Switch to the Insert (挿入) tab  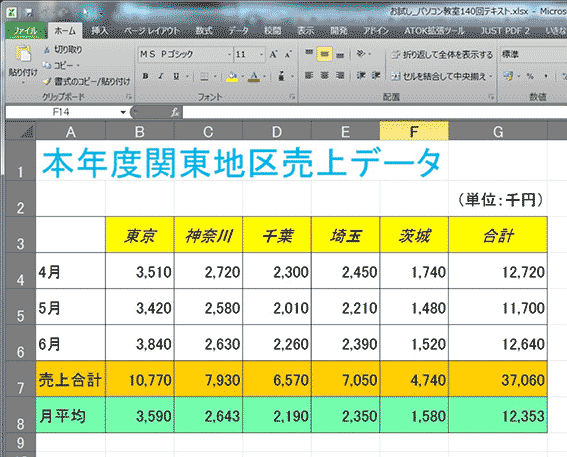tap(99, 31)
